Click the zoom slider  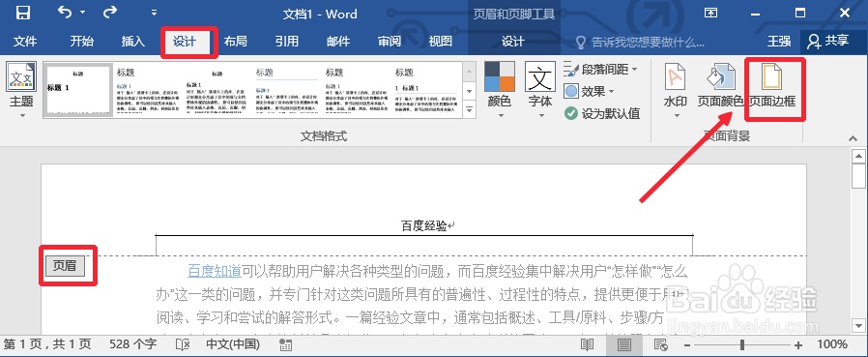pyautogui.click(x=742, y=344)
